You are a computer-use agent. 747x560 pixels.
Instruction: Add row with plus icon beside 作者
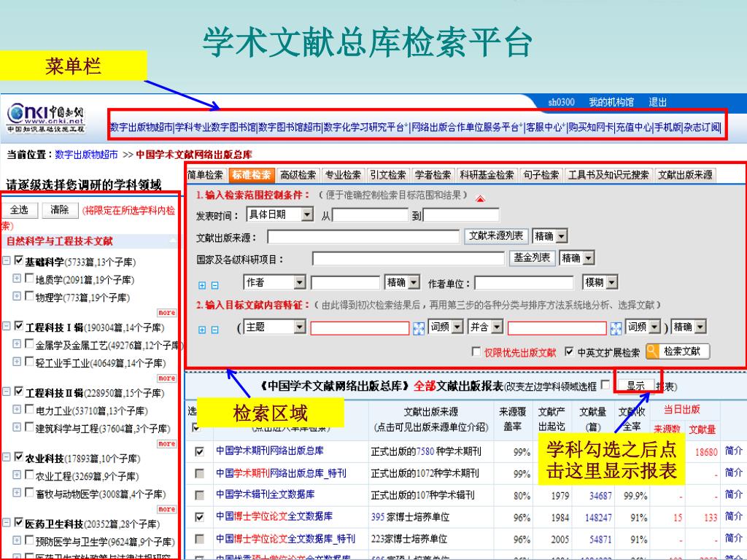point(202,285)
